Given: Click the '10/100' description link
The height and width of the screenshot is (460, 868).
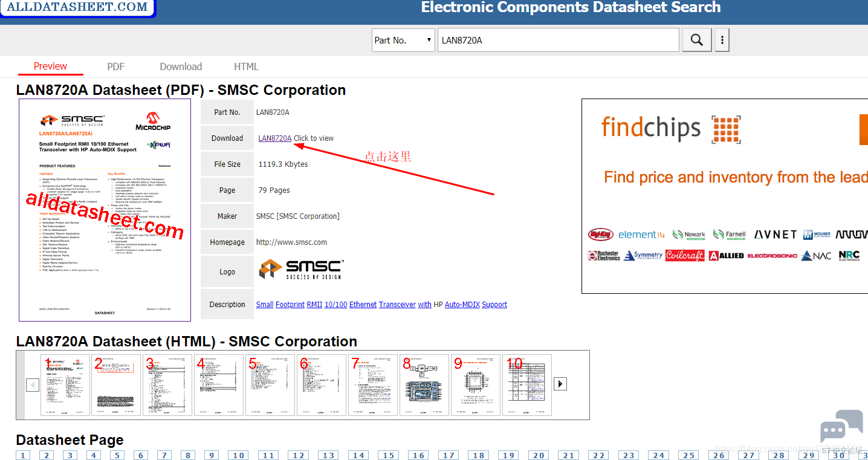Looking at the screenshot, I should click(336, 305).
